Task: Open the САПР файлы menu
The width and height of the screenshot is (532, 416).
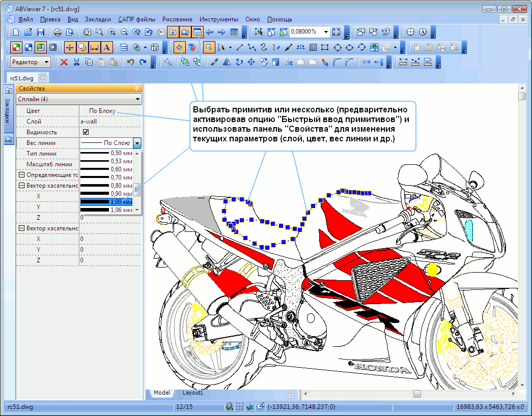Action: (136, 19)
